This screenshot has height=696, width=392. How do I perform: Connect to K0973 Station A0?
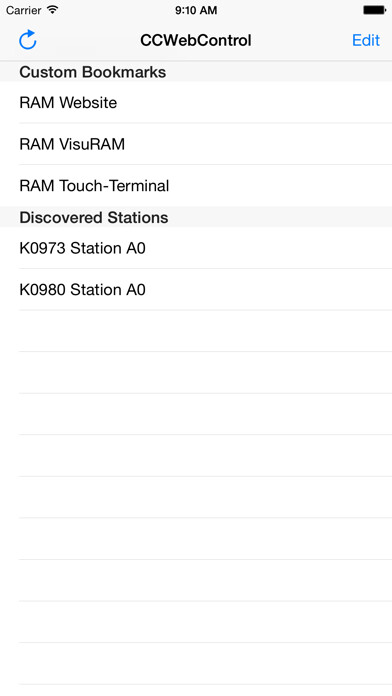click(196, 248)
